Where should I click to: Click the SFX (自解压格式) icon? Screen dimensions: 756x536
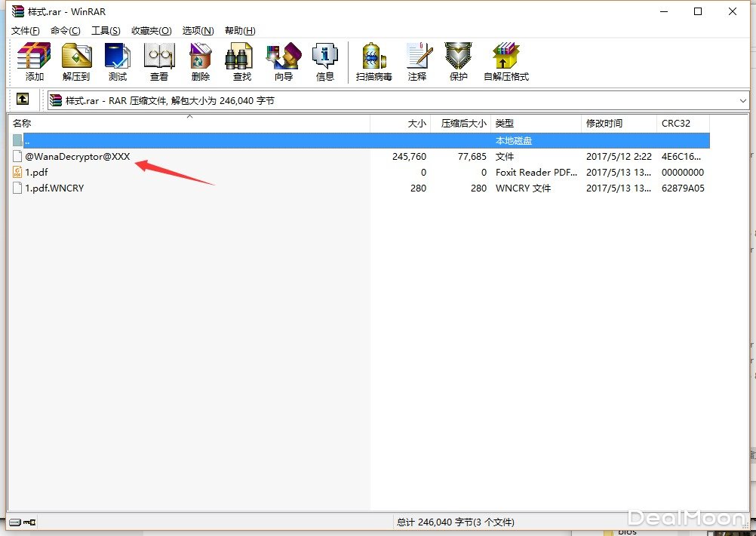point(506,62)
